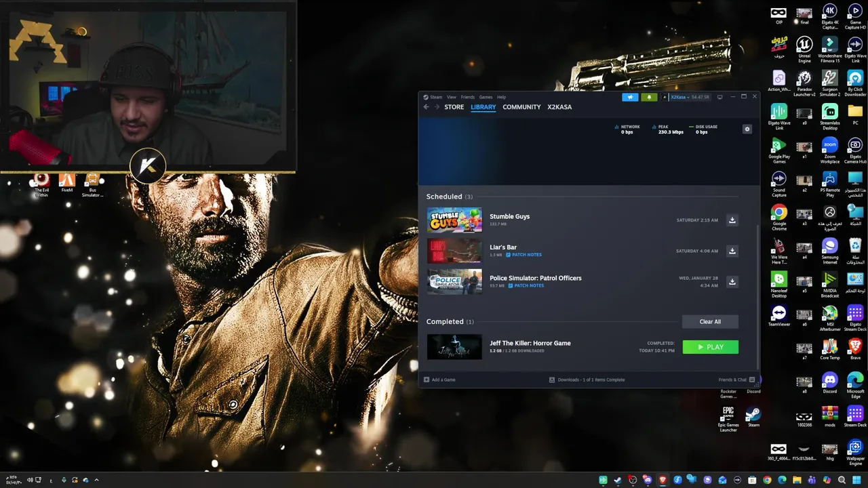Select Paradox Launcher v2 desktop icon
Viewport: 868px width, 488px height.
click(x=804, y=83)
